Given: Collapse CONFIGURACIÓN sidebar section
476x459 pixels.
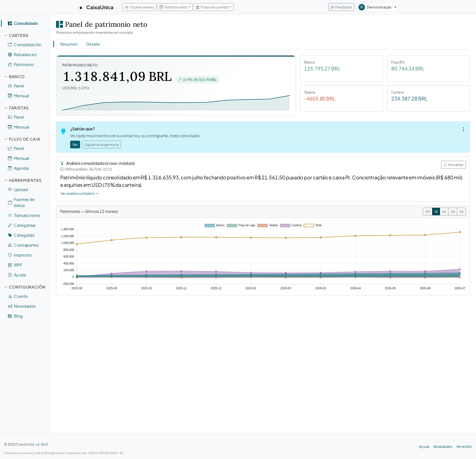Looking at the screenshot, I should point(25,287).
